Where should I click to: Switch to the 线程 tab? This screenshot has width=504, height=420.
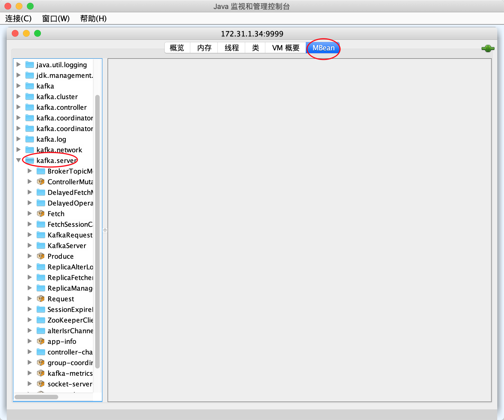click(x=232, y=48)
